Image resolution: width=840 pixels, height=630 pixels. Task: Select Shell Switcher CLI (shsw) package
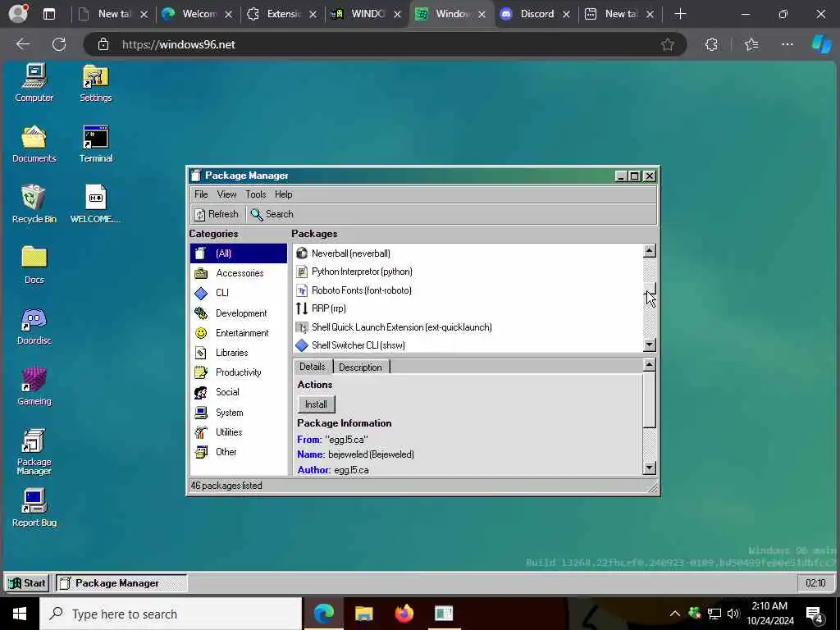468,345
